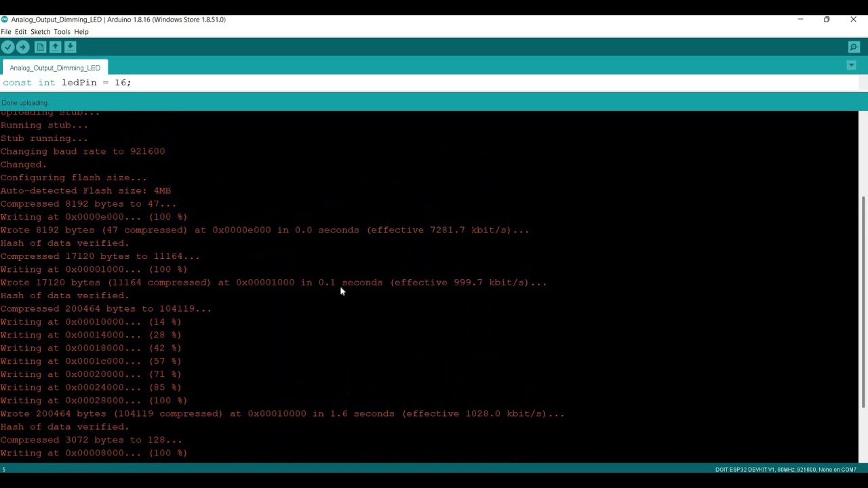Screen dimensions: 868x488
Task: Click 'Compressed 200464 bytes to 104119...' line
Action: [x=106, y=308]
